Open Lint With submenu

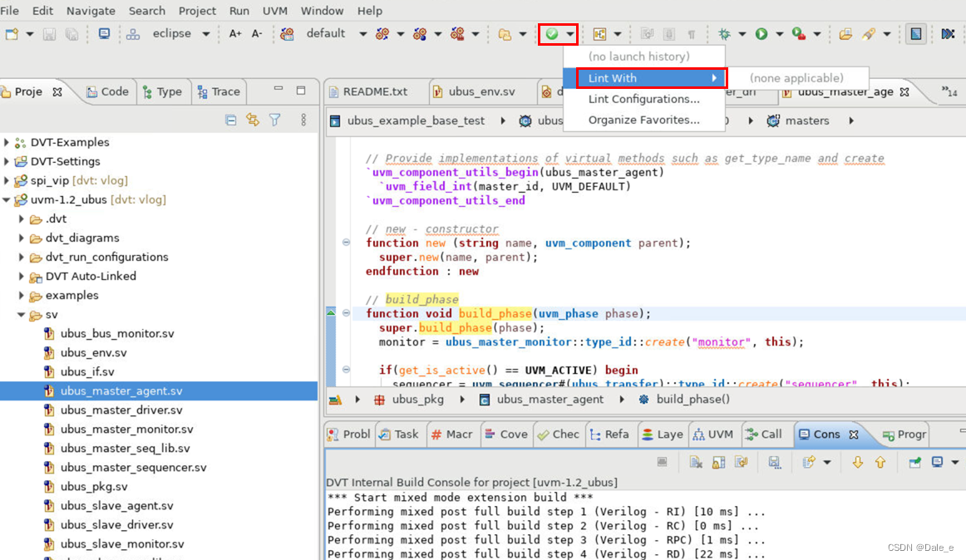pos(643,78)
